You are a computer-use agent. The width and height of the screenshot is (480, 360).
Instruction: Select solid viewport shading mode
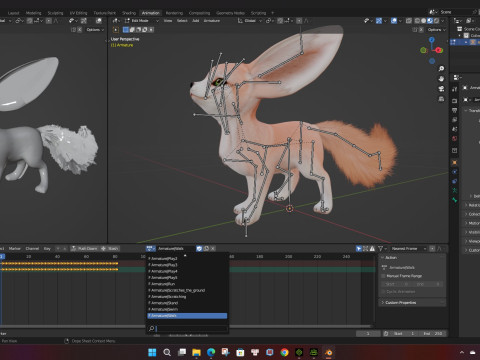424,21
